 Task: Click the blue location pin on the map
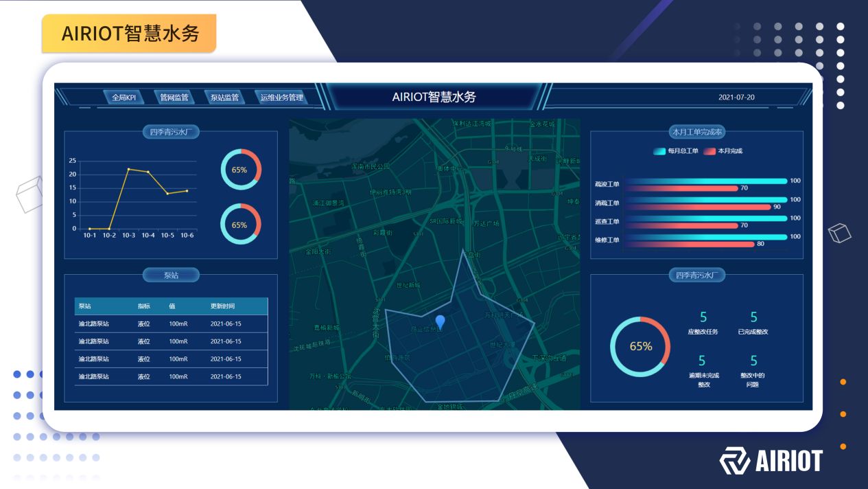tap(440, 322)
